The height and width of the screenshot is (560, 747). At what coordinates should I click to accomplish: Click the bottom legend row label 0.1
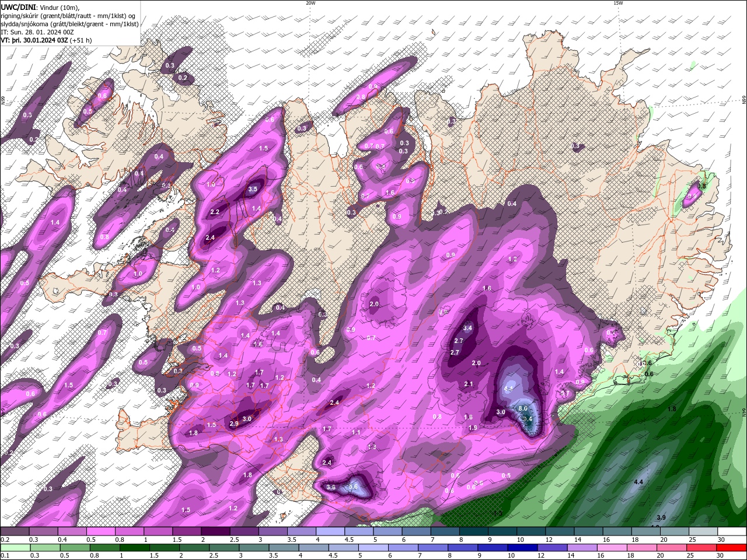5,556
